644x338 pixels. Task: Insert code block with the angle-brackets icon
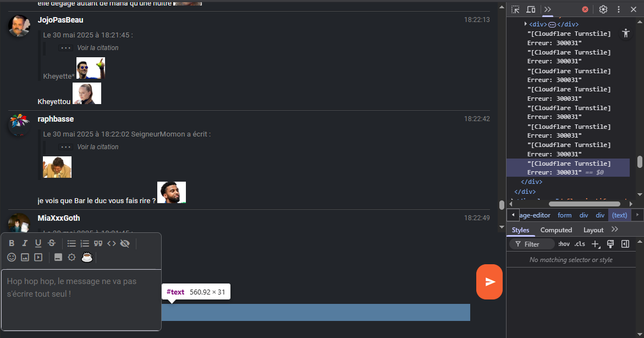point(111,243)
